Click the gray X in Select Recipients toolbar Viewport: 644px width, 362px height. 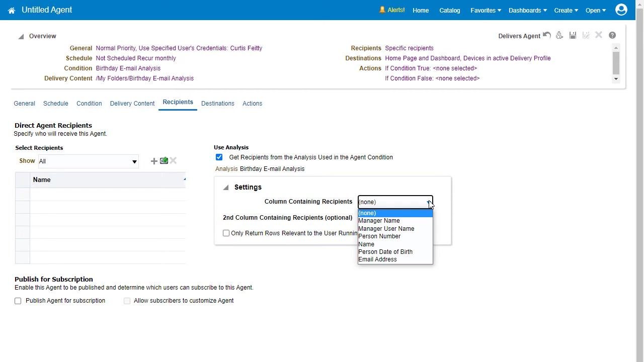173,161
